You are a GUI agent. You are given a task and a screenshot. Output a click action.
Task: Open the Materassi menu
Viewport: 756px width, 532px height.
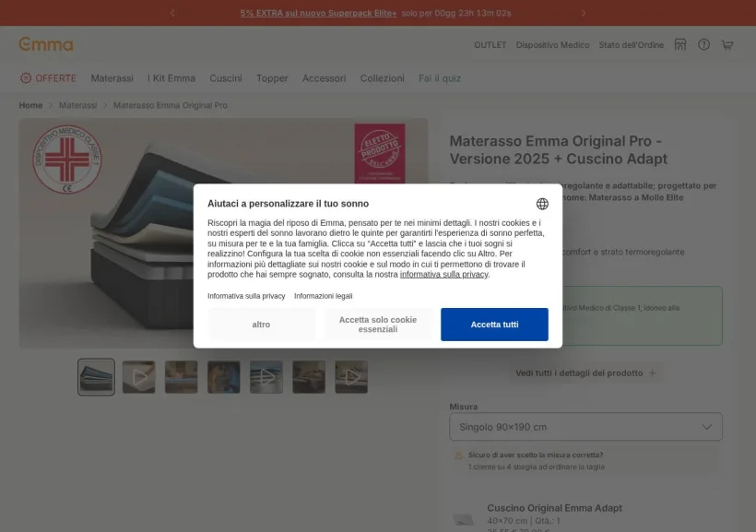point(112,78)
